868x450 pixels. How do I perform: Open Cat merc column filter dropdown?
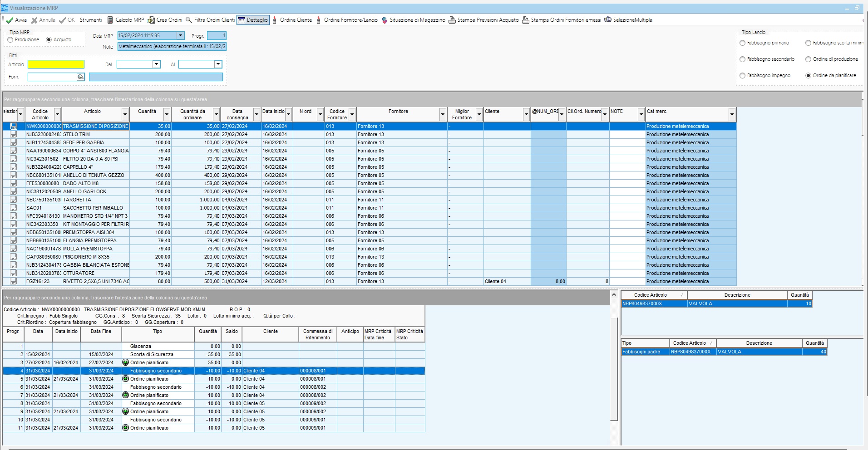pos(732,114)
